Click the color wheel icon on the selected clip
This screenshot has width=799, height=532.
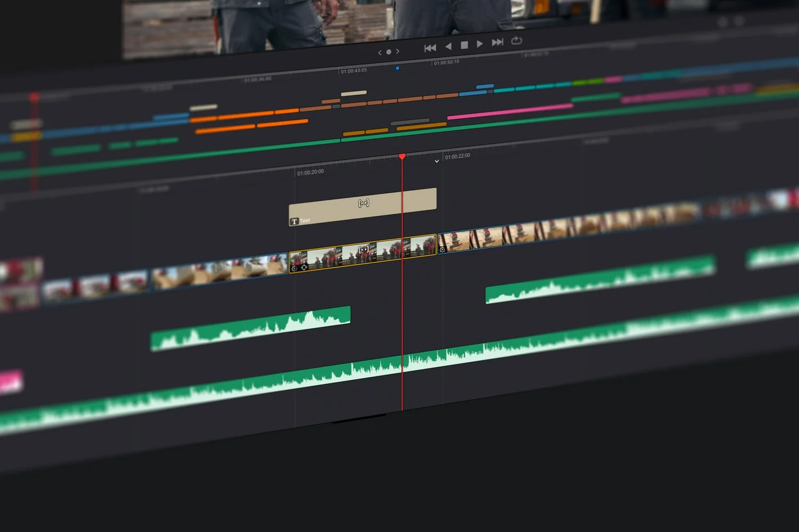click(294, 268)
